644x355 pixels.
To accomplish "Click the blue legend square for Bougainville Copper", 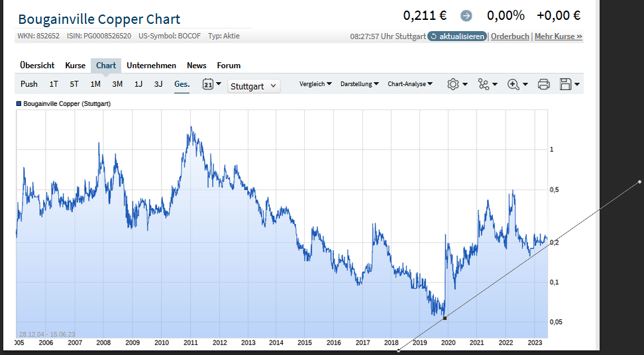I will tap(19, 104).
